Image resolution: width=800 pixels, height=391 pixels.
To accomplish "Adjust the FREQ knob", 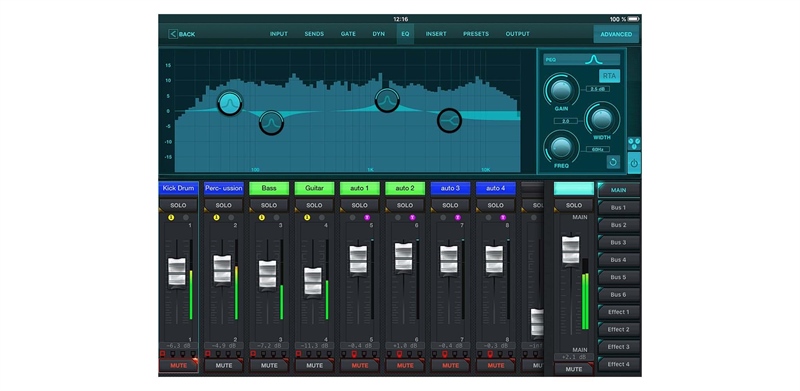I will point(561,148).
